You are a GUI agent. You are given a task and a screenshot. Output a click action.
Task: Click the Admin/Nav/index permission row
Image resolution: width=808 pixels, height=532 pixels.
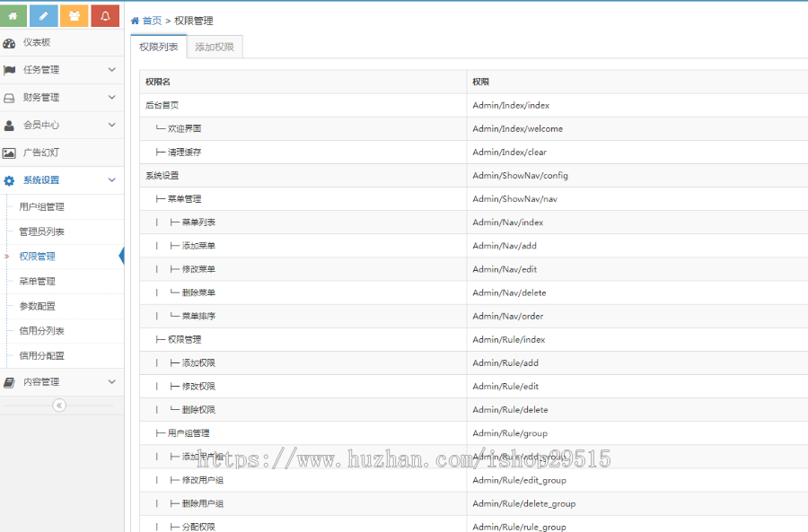(507, 222)
